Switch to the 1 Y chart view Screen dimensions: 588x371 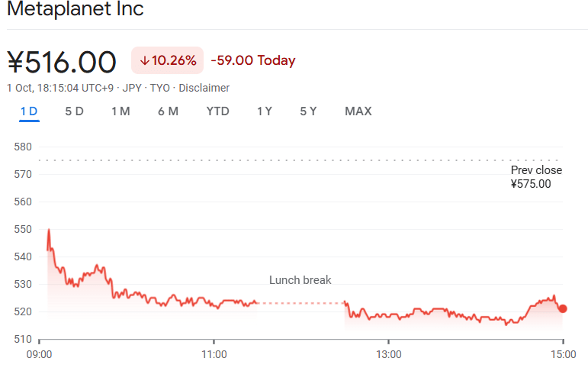point(265,111)
